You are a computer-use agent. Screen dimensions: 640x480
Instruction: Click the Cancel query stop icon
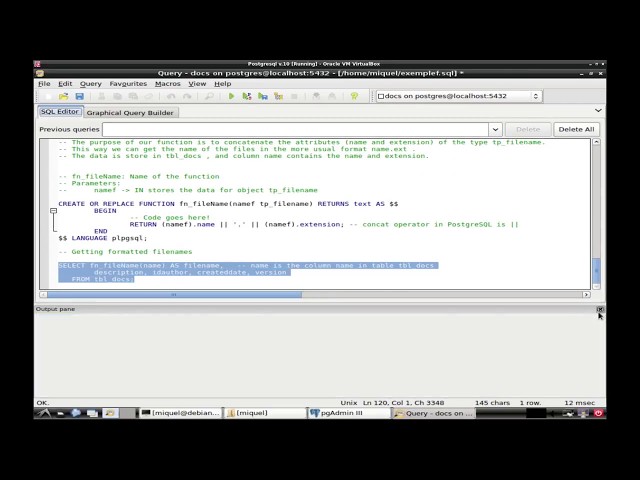click(x=294, y=96)
